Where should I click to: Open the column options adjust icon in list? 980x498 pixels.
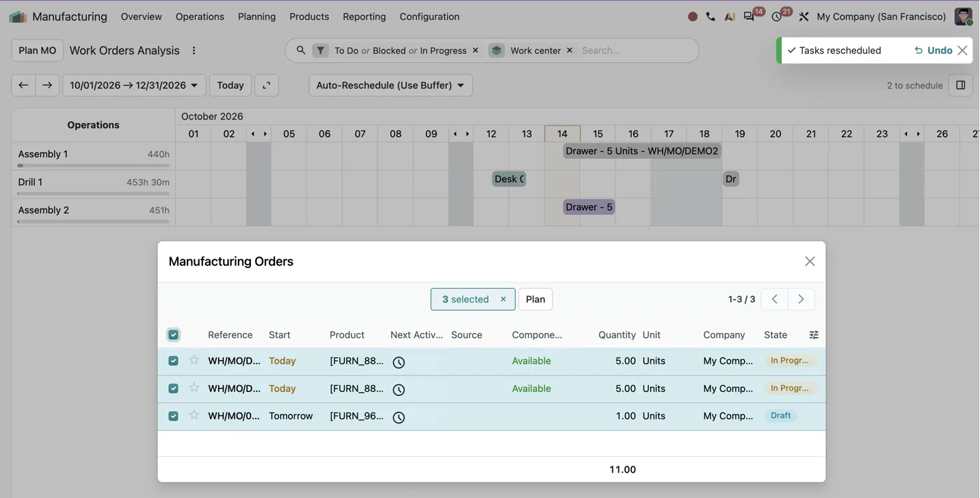click(x=814, y=335)
